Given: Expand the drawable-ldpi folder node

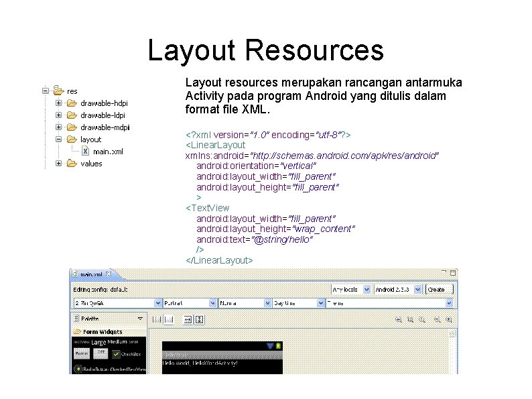Looking at the screenshot, I should (x=58, y=115).
